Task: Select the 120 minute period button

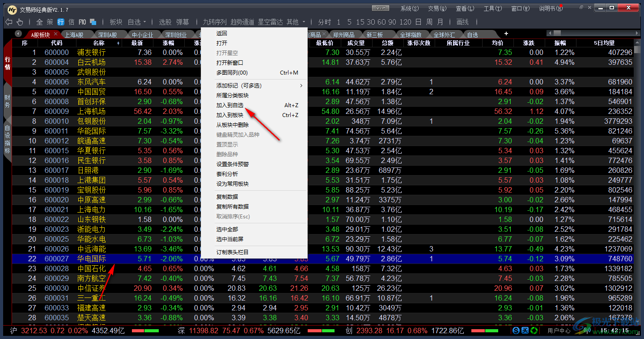Action: coord(406,22)
